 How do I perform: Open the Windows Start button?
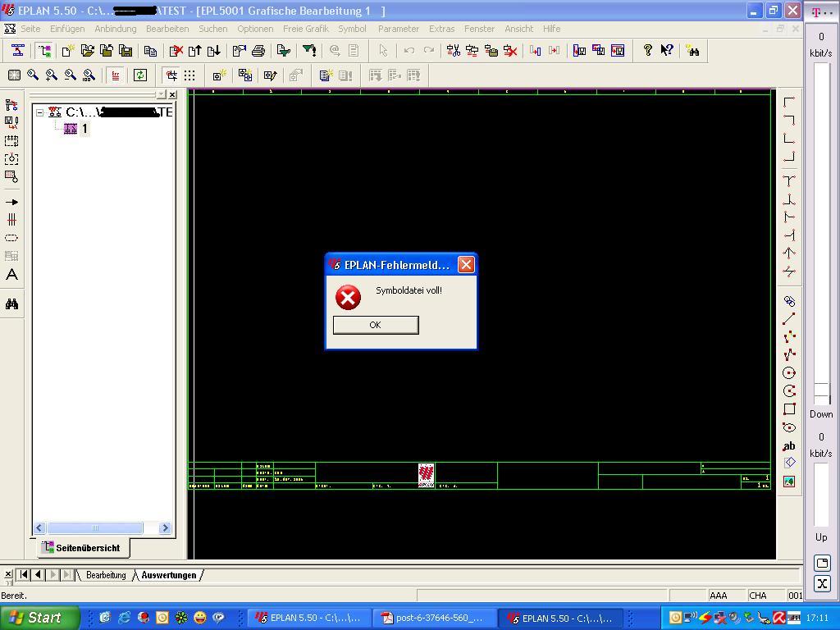pyautogui.click(x=39, y=618)
